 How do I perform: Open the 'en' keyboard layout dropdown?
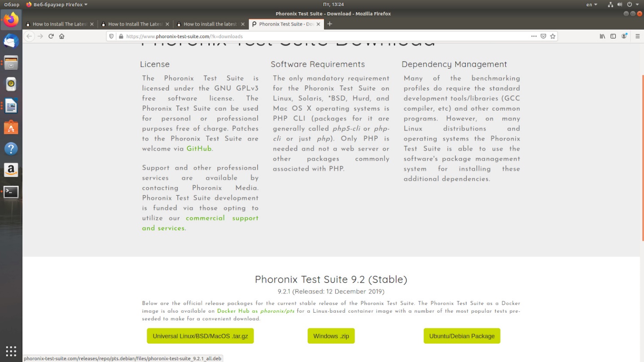click(591, 4)
